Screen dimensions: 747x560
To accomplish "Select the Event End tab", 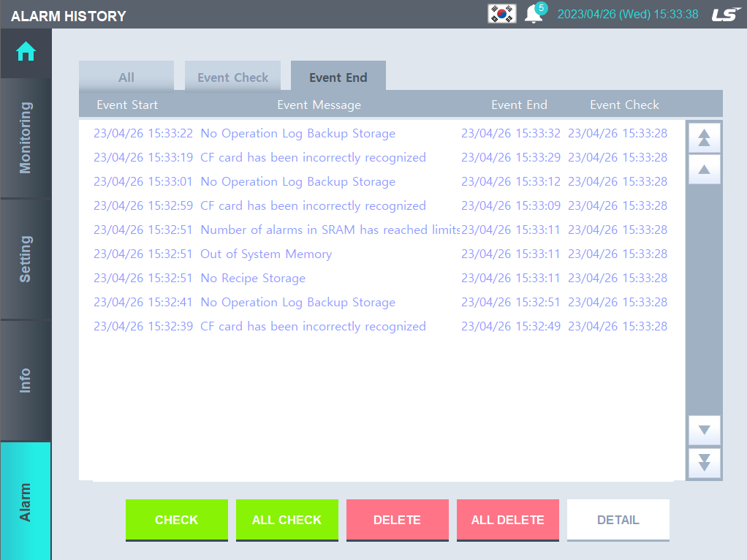I will tap(338, 76).
